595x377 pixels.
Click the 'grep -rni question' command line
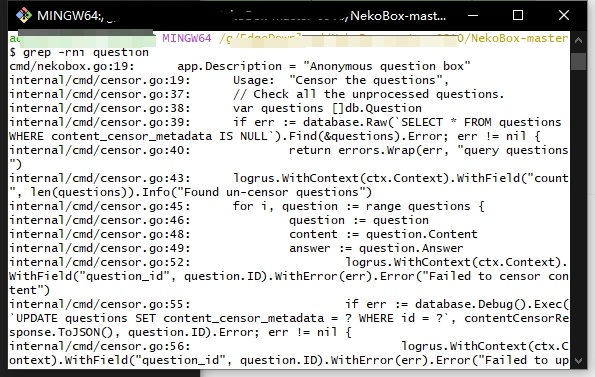(x=79, y=52)
